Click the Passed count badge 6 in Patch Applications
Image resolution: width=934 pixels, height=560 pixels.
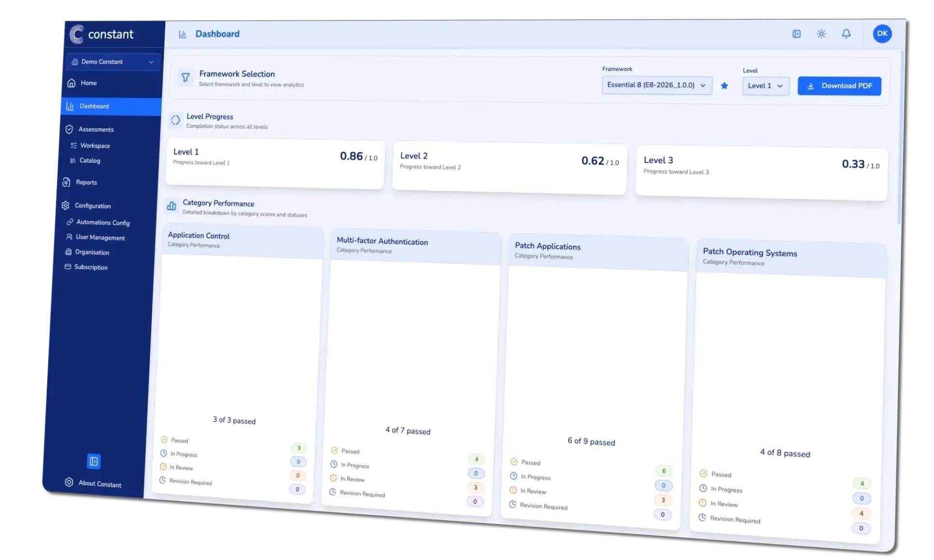point(664,471)
